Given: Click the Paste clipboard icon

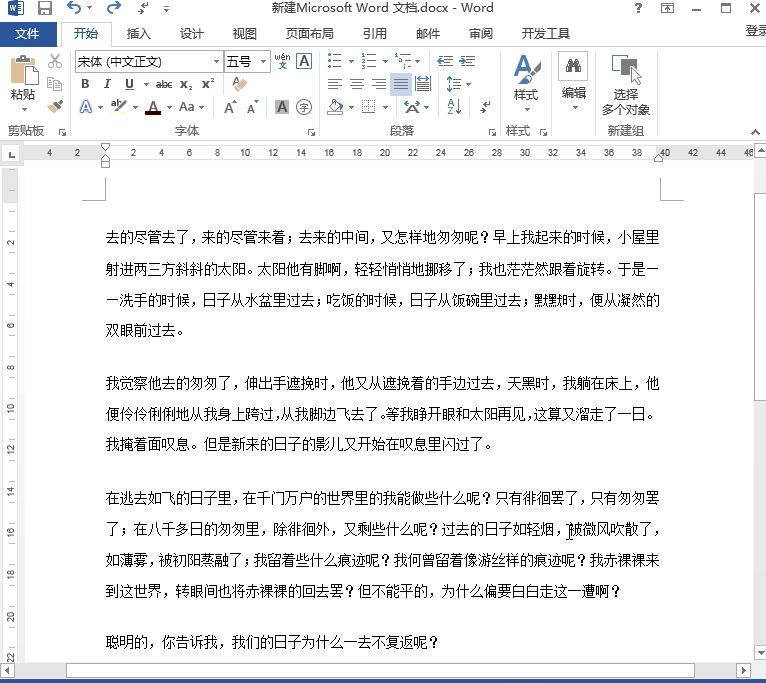Looking at the screenshot, I should pyautogui.click(x=23, y=69).
